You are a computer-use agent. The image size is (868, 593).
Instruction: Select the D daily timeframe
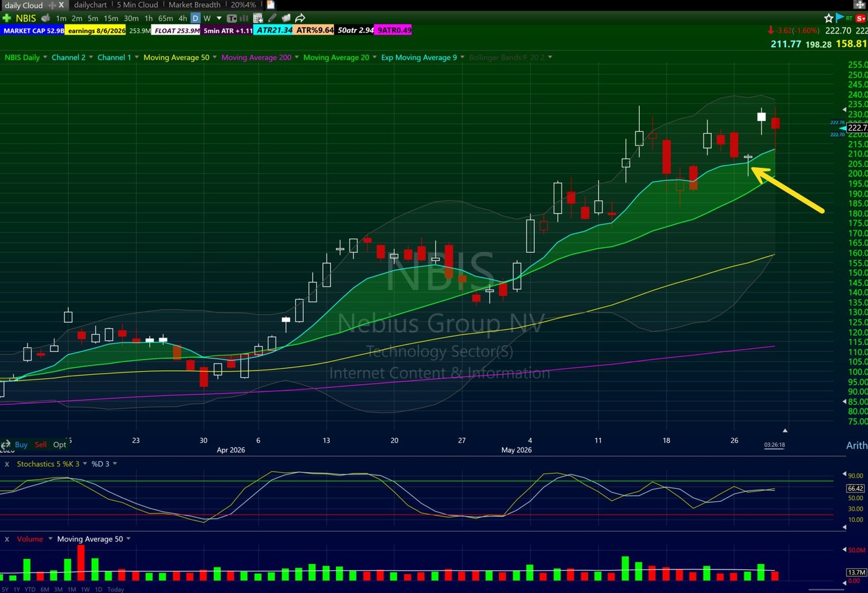click(x=195, y=19)
